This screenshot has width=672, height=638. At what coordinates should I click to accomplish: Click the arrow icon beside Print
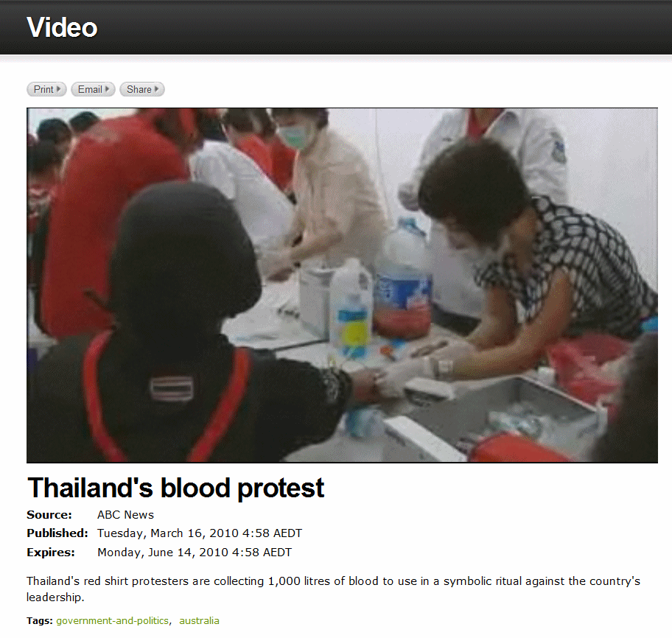[x=59, y=89]
